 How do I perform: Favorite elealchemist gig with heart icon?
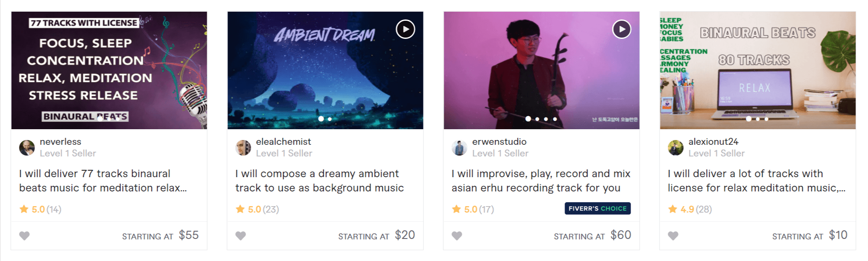pos(240,236)
